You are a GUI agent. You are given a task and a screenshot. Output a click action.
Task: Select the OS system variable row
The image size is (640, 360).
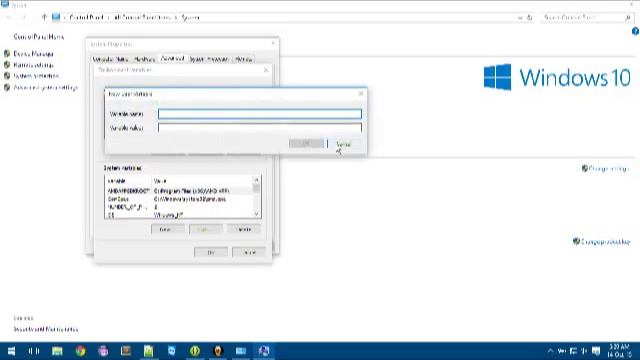pyautogui.click(x=179, y=214)
